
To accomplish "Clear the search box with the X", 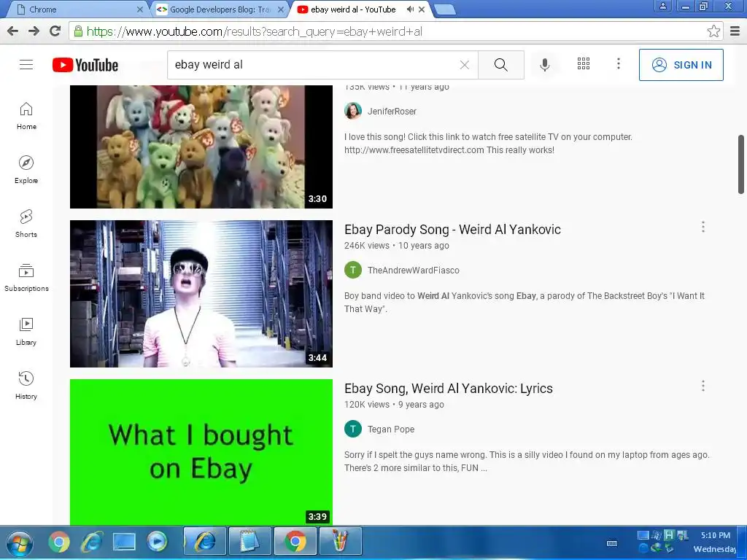I will [x=465, y=65].
